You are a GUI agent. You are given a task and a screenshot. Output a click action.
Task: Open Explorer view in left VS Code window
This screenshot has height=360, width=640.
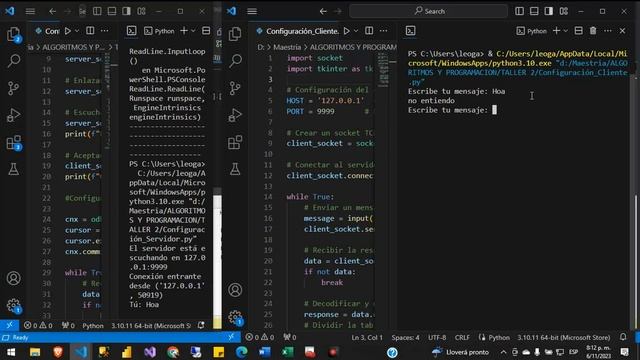13,34
